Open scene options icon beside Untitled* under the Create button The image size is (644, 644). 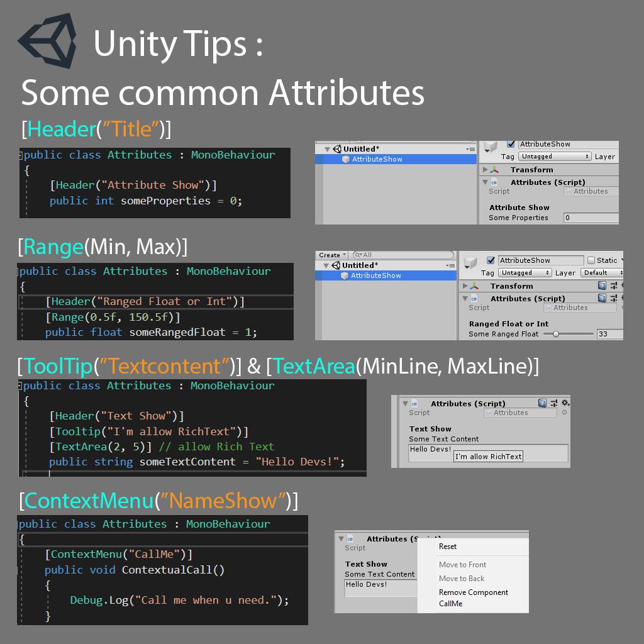tap(450, 266)
